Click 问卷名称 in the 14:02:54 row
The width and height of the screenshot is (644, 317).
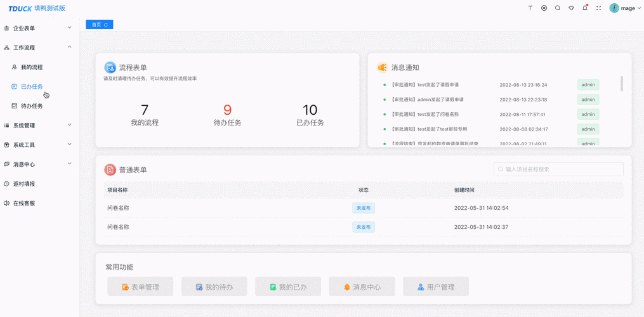pyautogui.click(x=118, y=208)
